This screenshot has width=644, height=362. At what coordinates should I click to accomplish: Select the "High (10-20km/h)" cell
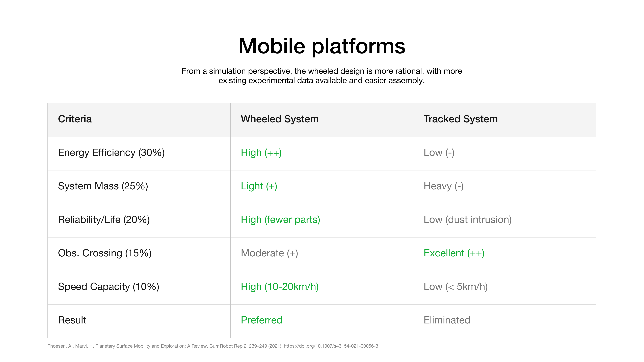pyautogui.click(x=280, y=287)
